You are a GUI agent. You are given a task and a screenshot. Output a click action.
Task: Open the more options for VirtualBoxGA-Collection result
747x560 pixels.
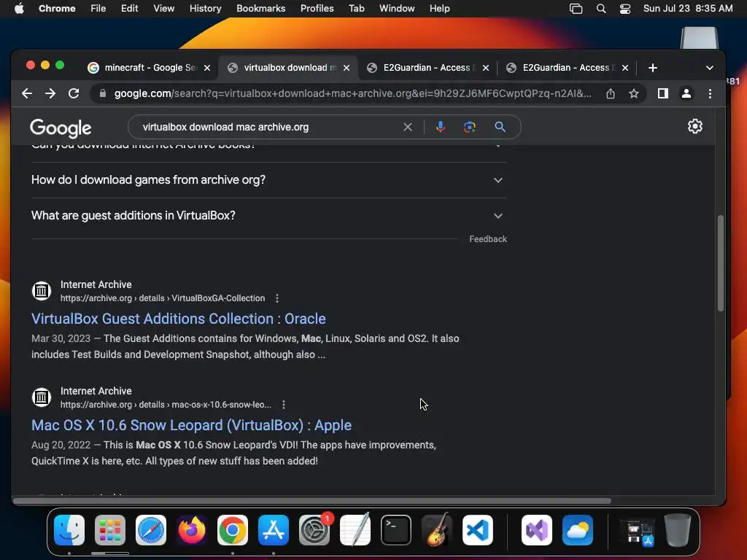277,298
